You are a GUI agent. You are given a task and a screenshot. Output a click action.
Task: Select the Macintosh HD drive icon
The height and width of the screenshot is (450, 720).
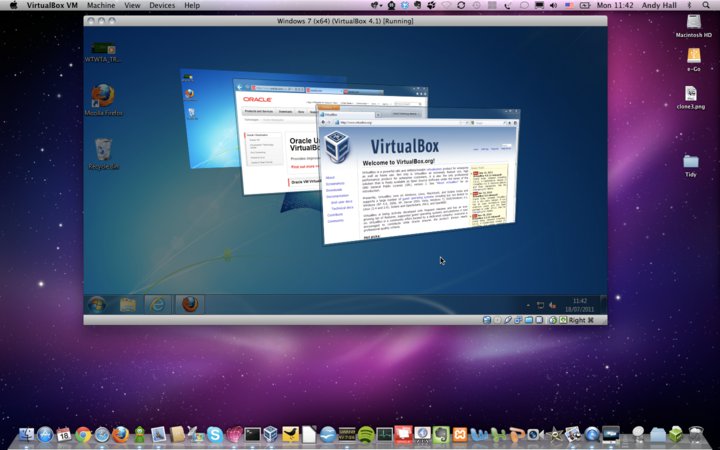tap(692, 21)
